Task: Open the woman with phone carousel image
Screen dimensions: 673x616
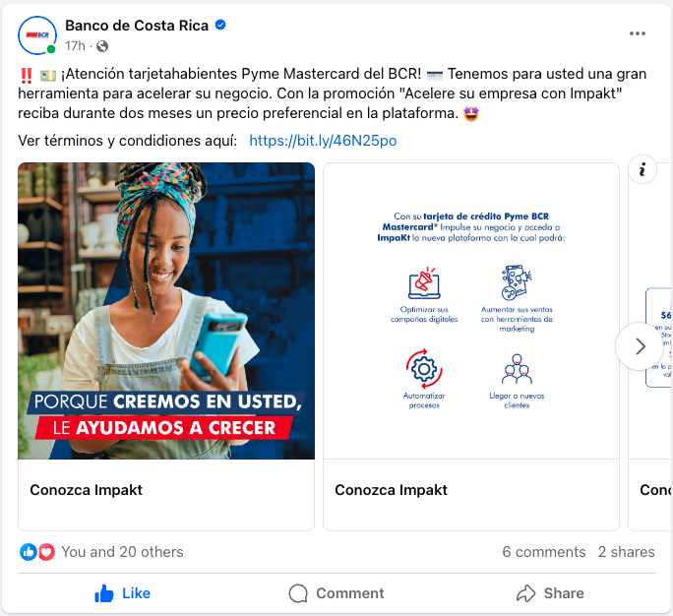Action: pos(166,311)
